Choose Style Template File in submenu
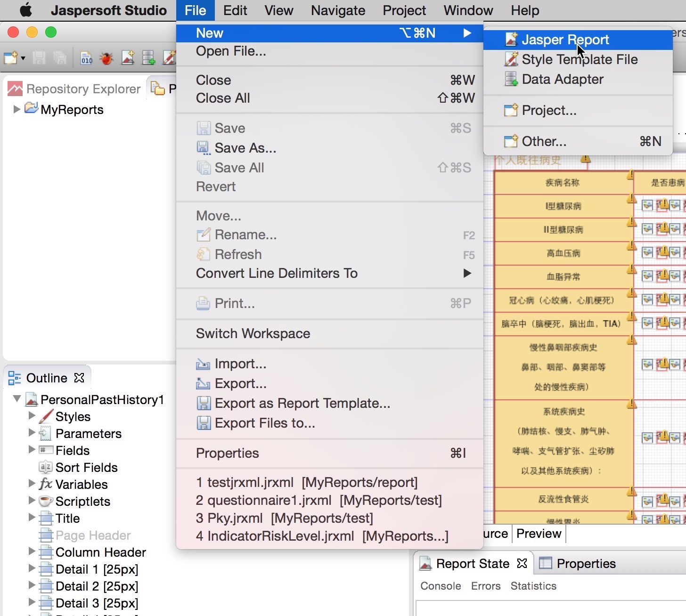Viewport: 686px width, 616px height. tap(578, 59)
